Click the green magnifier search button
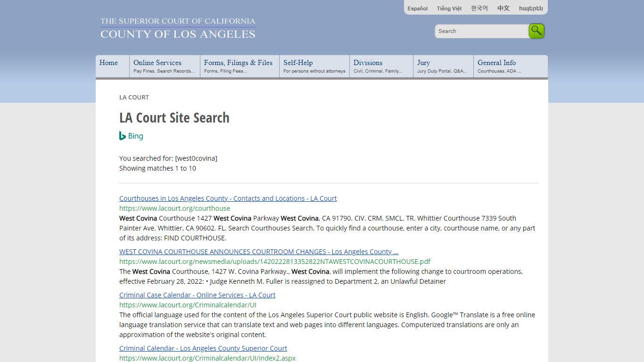The height and width of the screenshot is (362, 644). [537, 31]
